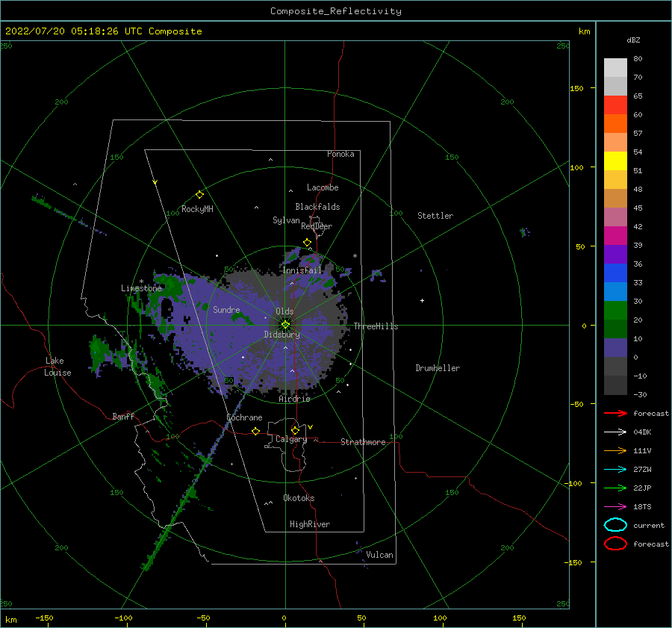This screenshot has height=628, width=672.
Task: Click the Strathmore city label
Action: [x=363, y=442]
